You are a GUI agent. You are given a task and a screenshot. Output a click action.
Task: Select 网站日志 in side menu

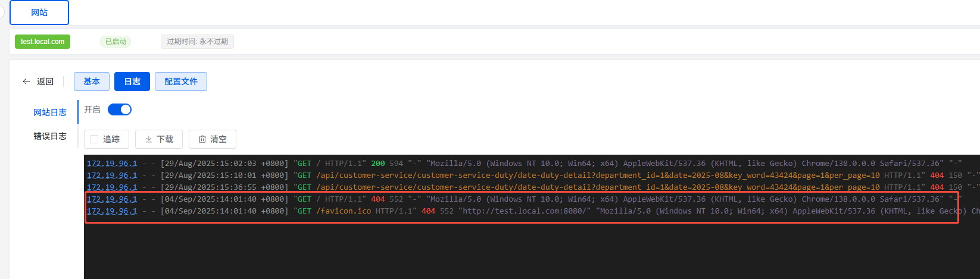(x=50, y=112)
